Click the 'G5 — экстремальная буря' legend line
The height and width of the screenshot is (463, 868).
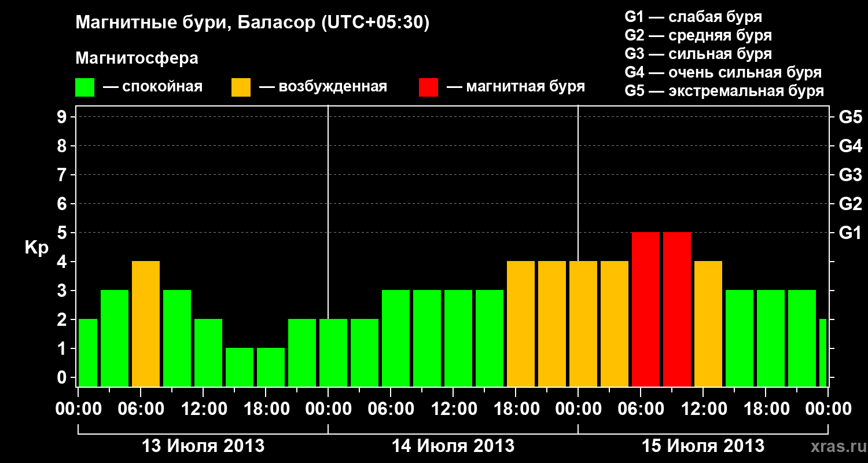point(724,91)
